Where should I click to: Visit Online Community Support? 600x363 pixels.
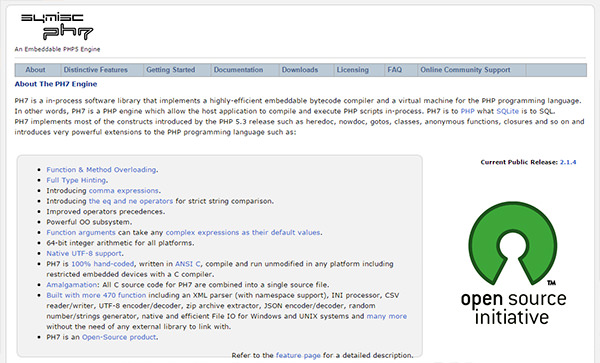[465, 70]
